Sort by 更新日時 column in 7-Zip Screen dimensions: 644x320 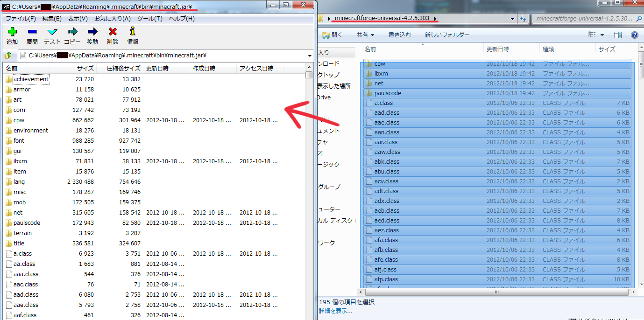(x=167, y=69)
